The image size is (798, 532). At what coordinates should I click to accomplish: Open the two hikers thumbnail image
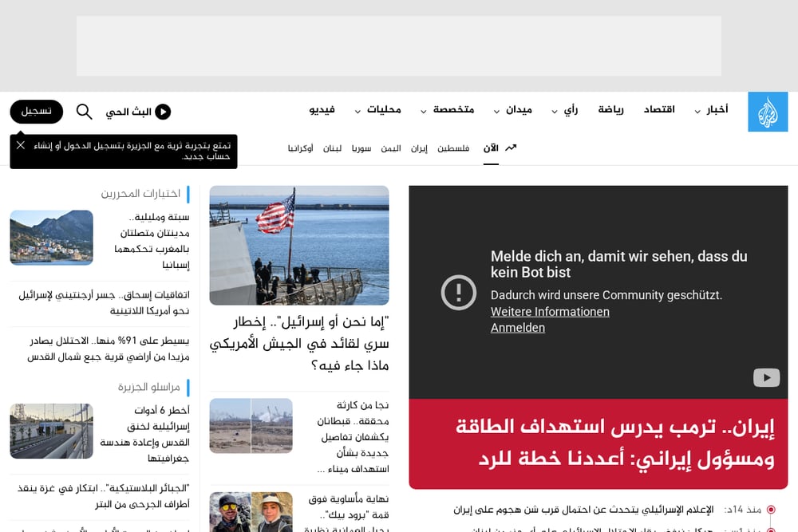[251, 512]
